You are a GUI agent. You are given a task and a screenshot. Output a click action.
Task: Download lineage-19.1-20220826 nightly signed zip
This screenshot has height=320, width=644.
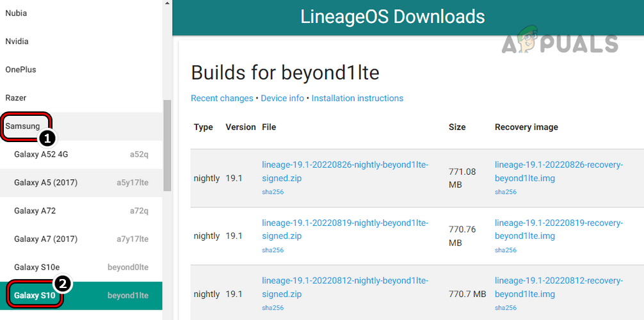[x=345, y=171]
